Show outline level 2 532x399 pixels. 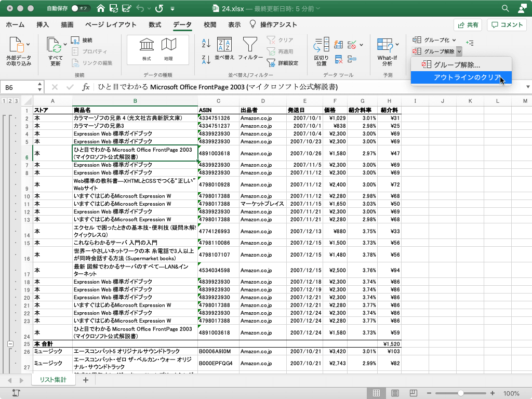10,101
